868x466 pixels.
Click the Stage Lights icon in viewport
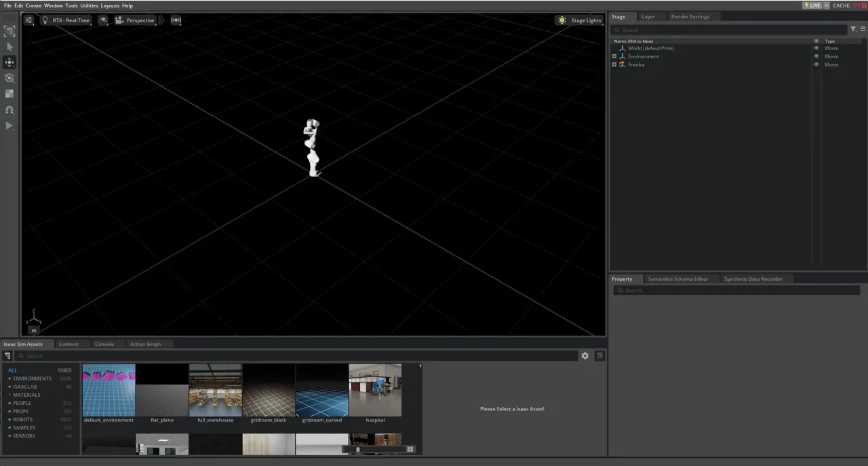[562, 20]
